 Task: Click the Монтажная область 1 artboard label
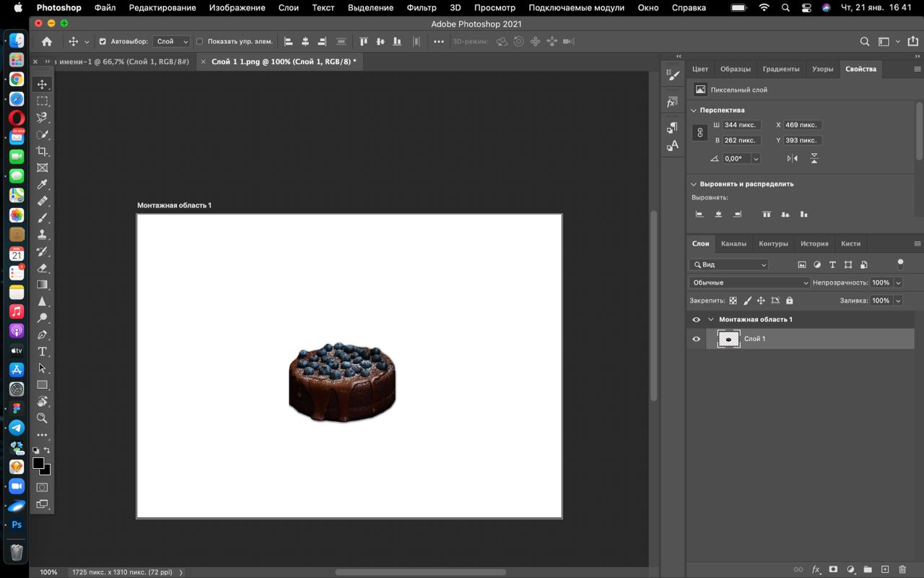(174, 205)
